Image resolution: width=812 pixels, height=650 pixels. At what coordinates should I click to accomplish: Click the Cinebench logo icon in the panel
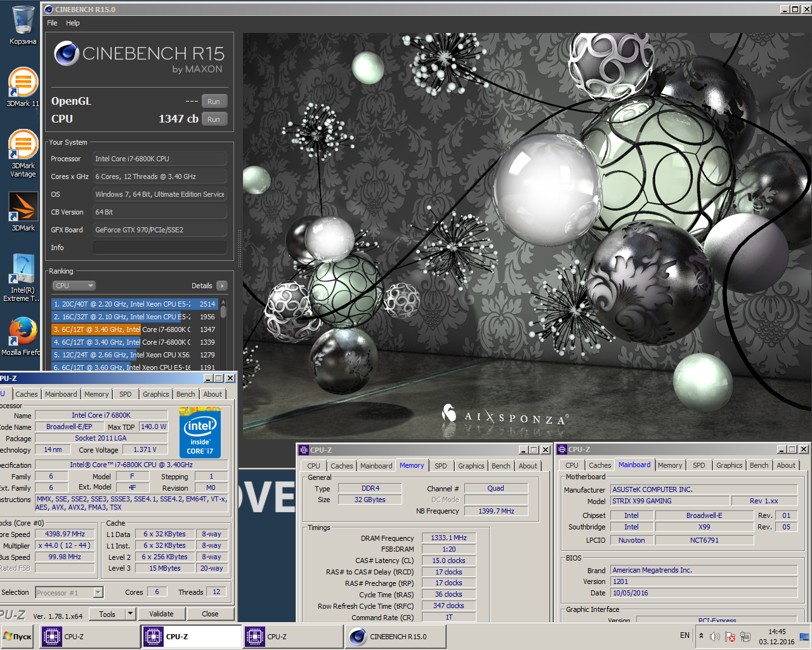(x=66, y=54)
